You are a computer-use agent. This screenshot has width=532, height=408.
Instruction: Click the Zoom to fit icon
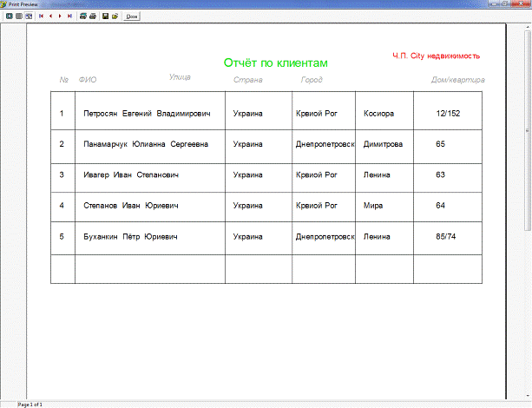click(x=9, y=16)
